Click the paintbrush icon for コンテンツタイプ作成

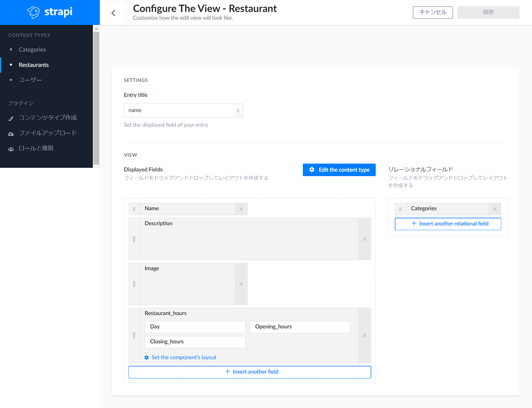[11, 118]
